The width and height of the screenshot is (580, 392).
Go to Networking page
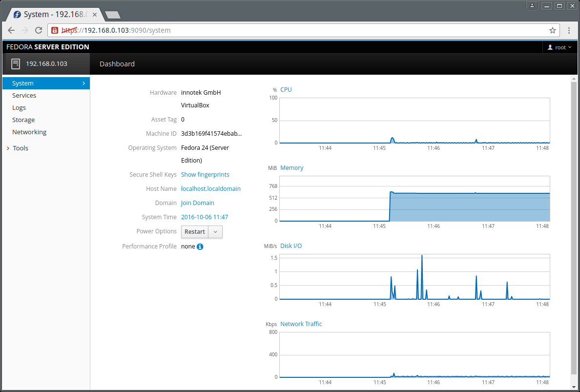[x=29, y=132]
